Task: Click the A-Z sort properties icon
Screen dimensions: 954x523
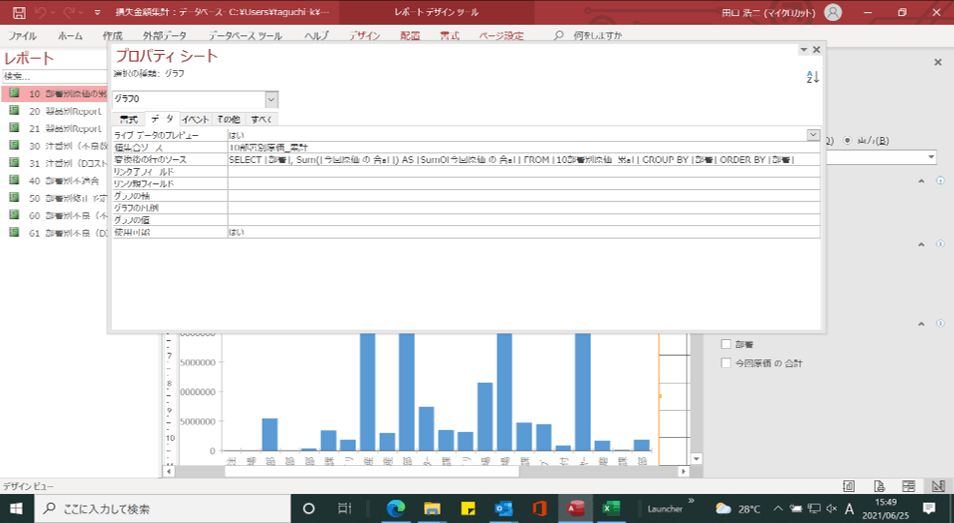Action: pyautogui.click(x=812, y=77)
